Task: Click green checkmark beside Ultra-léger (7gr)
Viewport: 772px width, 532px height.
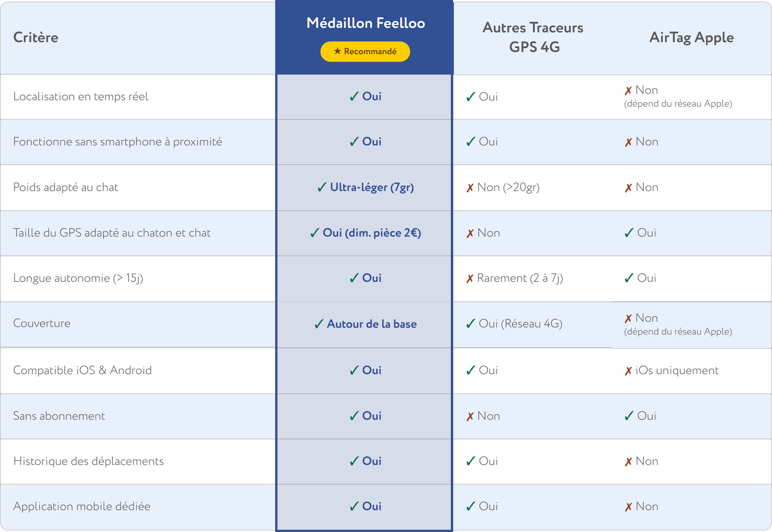Action: [x=322, y=187]
